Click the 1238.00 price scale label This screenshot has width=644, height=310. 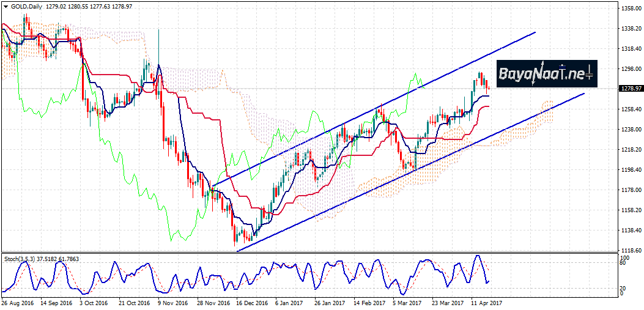(629, 130)
